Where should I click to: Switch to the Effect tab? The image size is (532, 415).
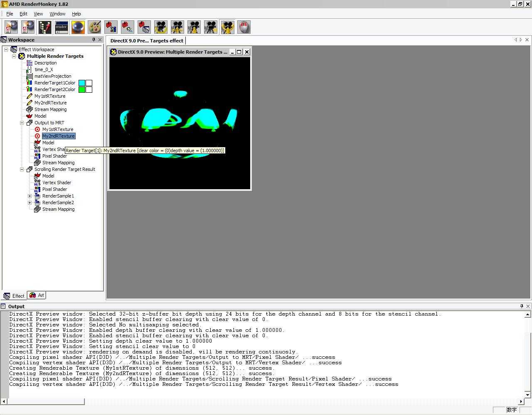14,296
